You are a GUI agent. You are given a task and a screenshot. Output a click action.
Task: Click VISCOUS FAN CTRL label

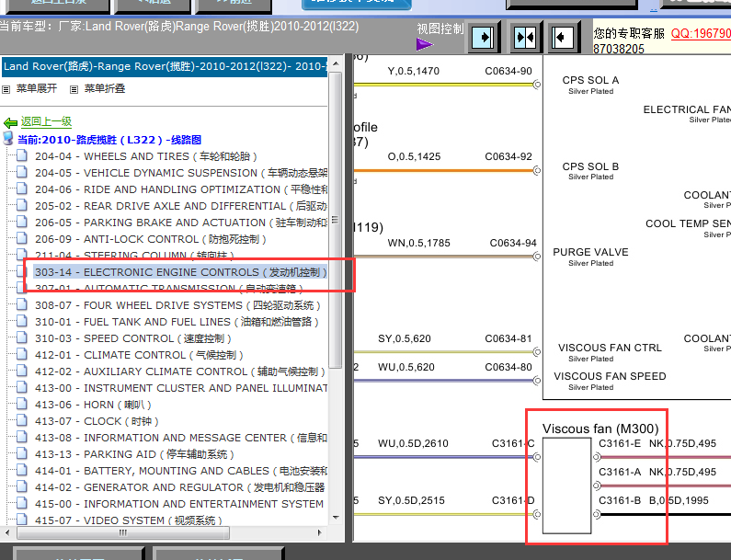click(610, 348)
